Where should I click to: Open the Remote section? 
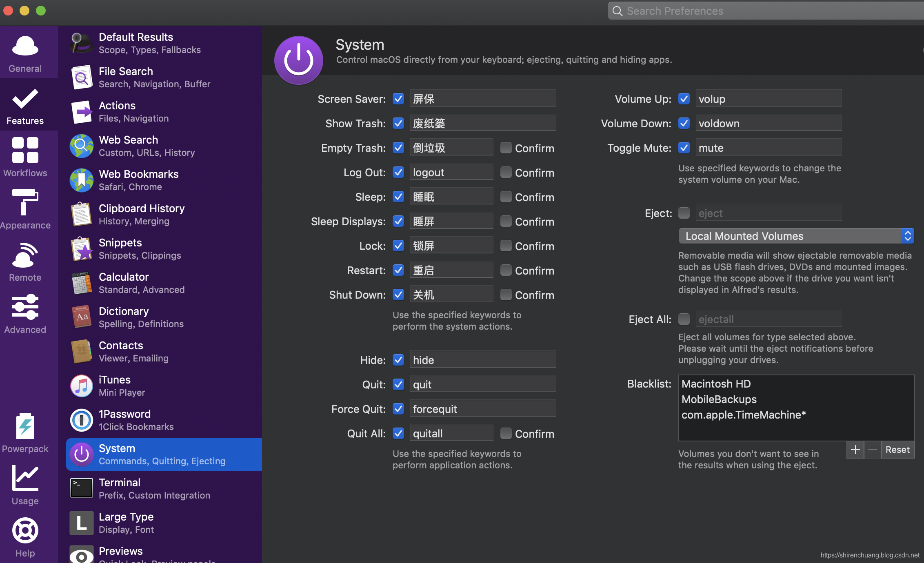point(25,262)
